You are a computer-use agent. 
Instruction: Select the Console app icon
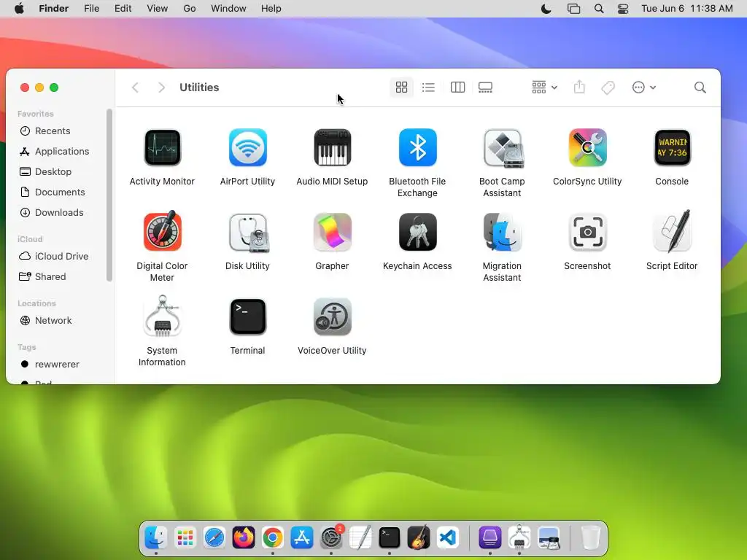(x=672, y=147)
